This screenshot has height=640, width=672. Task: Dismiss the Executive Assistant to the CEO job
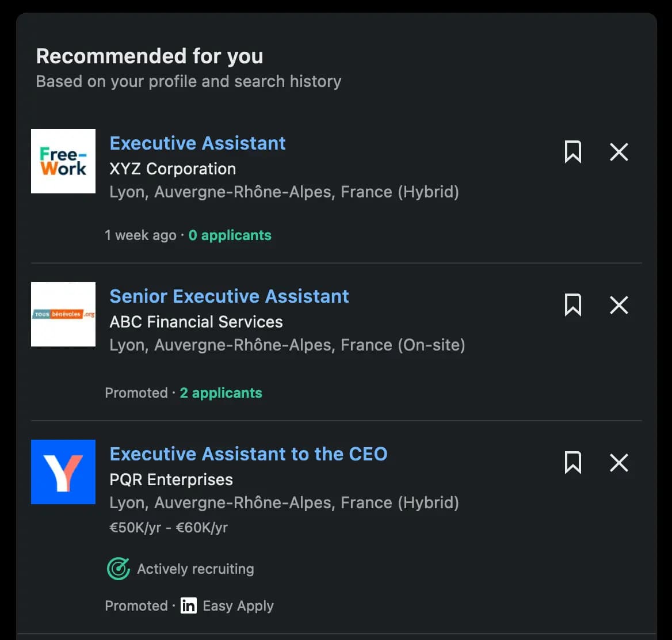(618, 462)
